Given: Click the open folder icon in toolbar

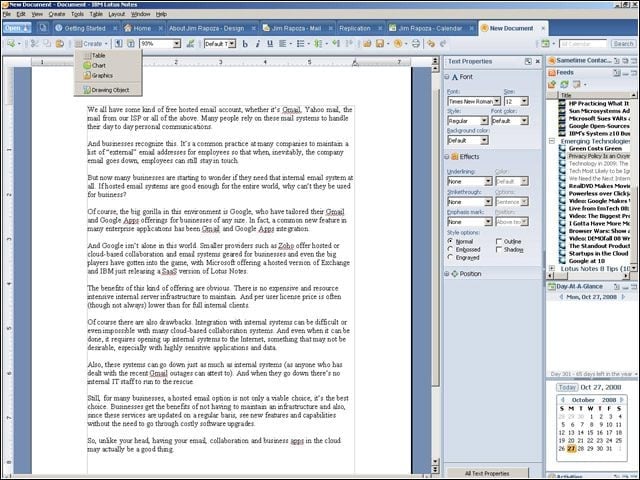Looking at the screenshot, I should (x=367, y=44).
